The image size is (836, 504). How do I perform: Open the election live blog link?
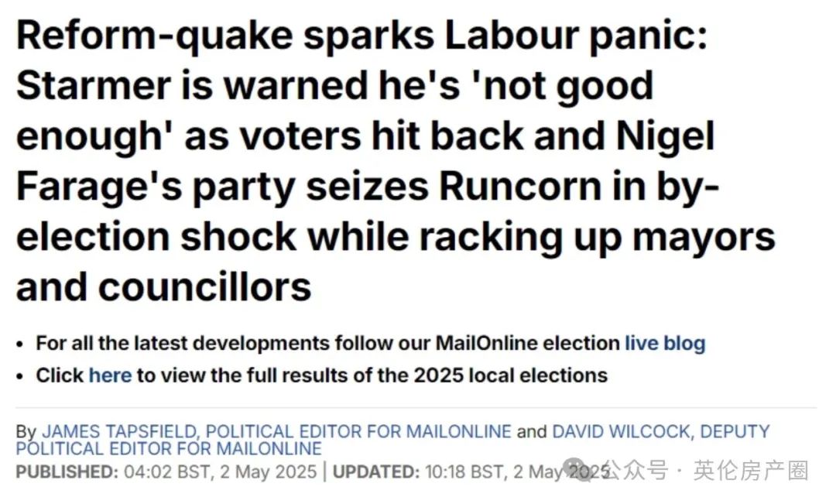click(665, 344)
